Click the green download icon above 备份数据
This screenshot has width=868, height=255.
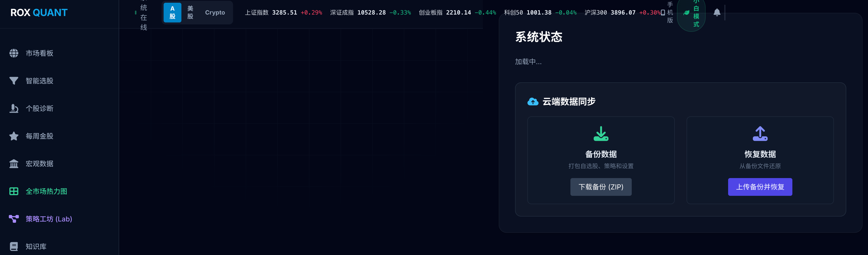pos(600,134)
